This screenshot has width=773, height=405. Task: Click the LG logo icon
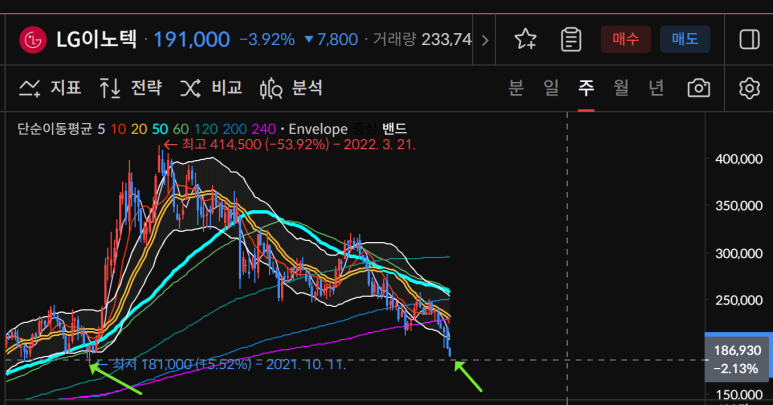pos(33,39)
